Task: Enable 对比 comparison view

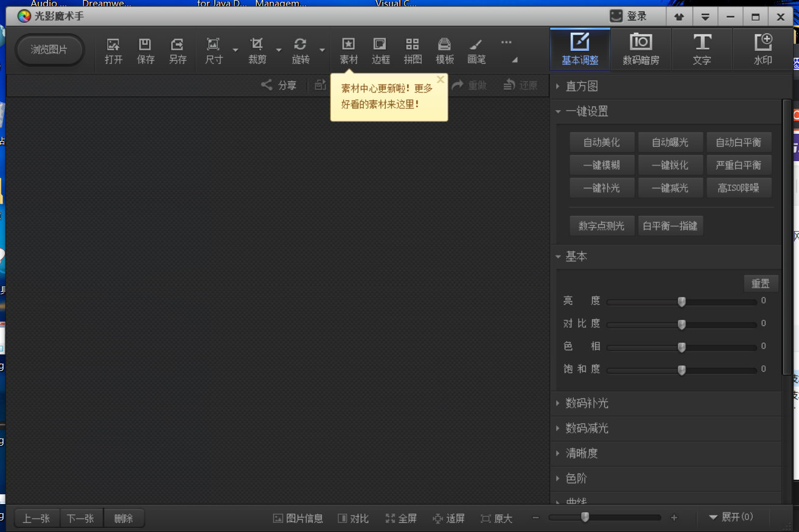Action: tap(353, 518)
